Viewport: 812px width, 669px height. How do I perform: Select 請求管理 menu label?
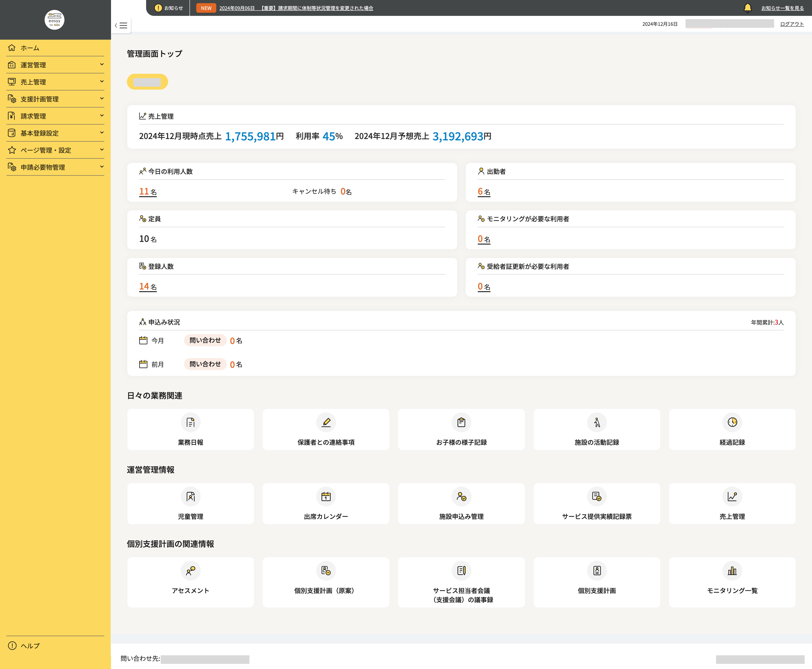pos(33,116)
